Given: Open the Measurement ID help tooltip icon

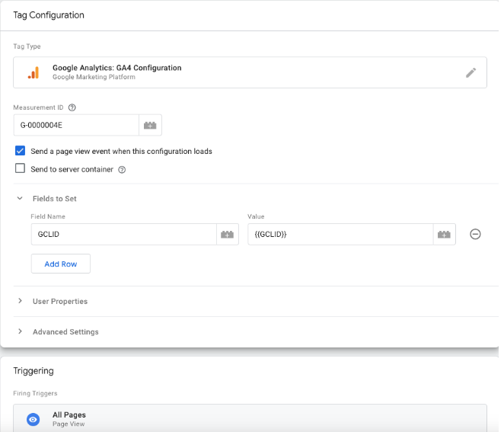Looking at the screenshot, I should tap(72, 108).
